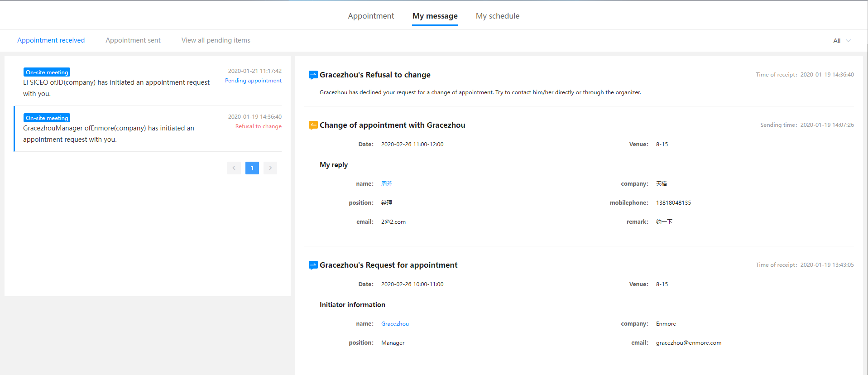Open Li Si JD appointment request message
The image size is (868, 375).
[x=148, y=83]
